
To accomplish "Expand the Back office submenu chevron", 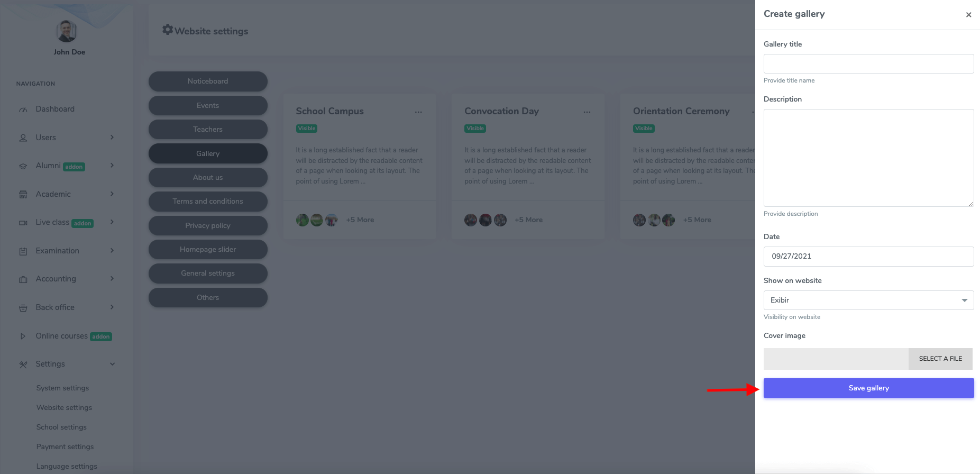I will [112, 307].
